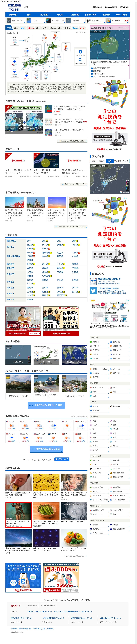Switch weather guide to アメダス view
137x644 pixels.
(x=117, y=161)
